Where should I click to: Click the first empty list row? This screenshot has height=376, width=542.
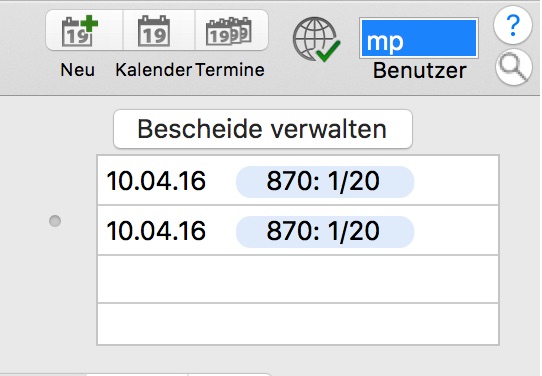(x=298, y=279)
